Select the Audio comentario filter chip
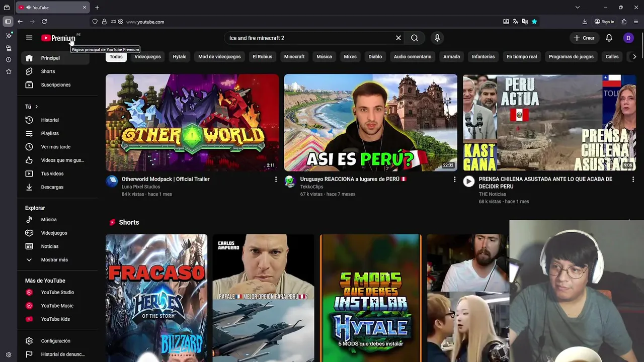Viewport: 644px width, 362px height. click(413, 57)
